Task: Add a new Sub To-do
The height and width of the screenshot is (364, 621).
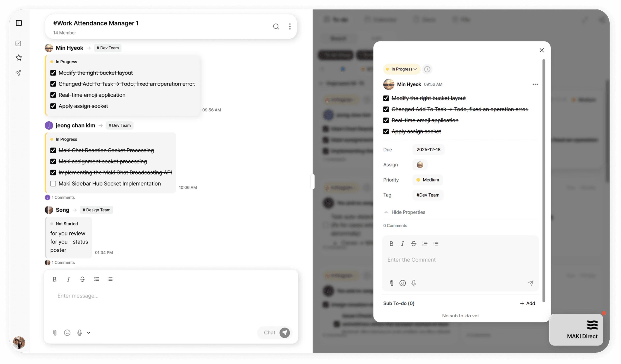Action: tap(527, 304)
